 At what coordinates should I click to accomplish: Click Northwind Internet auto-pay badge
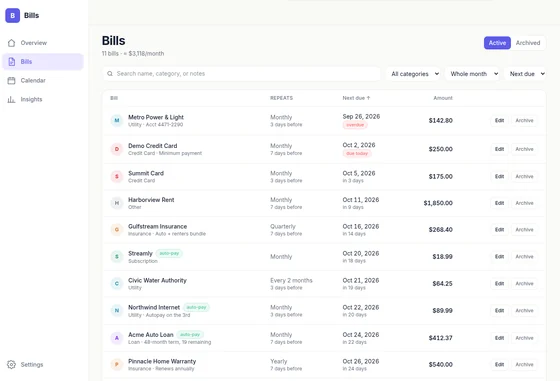196,307
